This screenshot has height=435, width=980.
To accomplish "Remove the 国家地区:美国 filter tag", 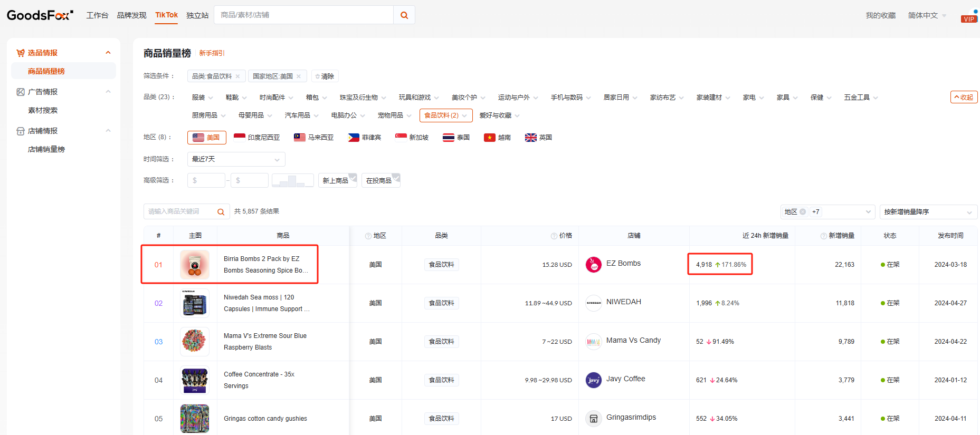I will [x=299, y=76].
